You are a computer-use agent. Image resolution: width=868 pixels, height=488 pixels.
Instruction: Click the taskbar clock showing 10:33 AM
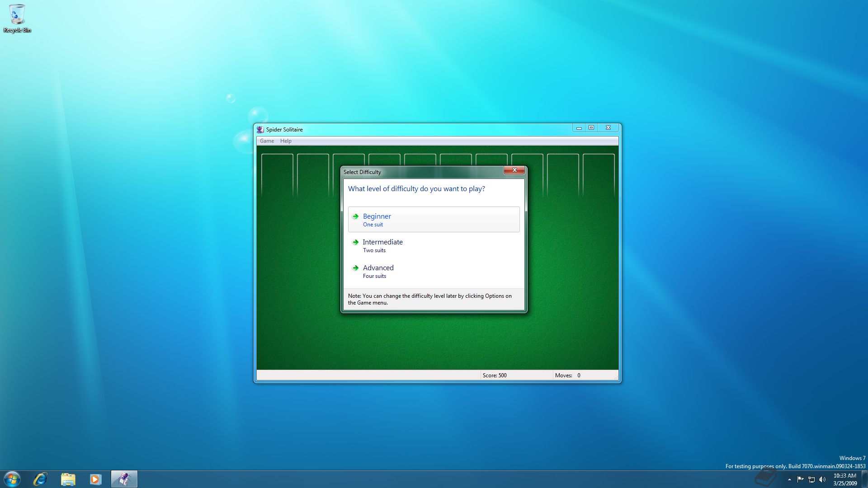[844, 479]
